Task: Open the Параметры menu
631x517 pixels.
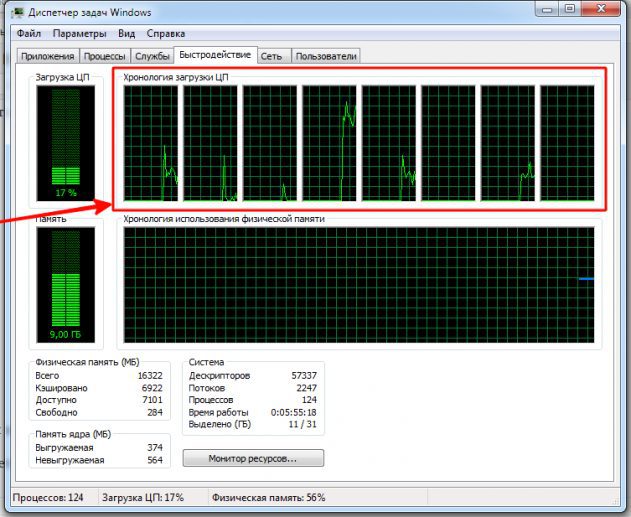Action: 79,33
